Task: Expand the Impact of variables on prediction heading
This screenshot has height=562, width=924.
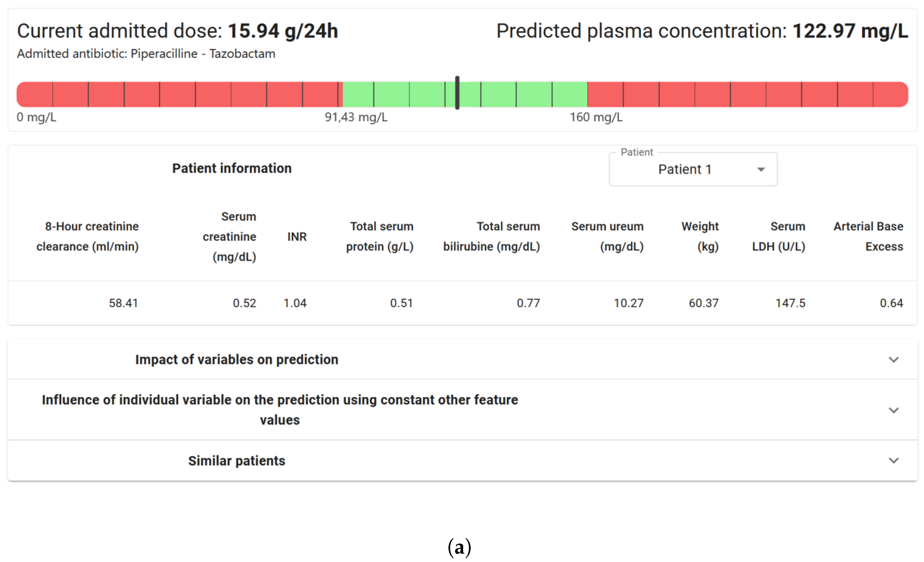Action: [237, 359]
